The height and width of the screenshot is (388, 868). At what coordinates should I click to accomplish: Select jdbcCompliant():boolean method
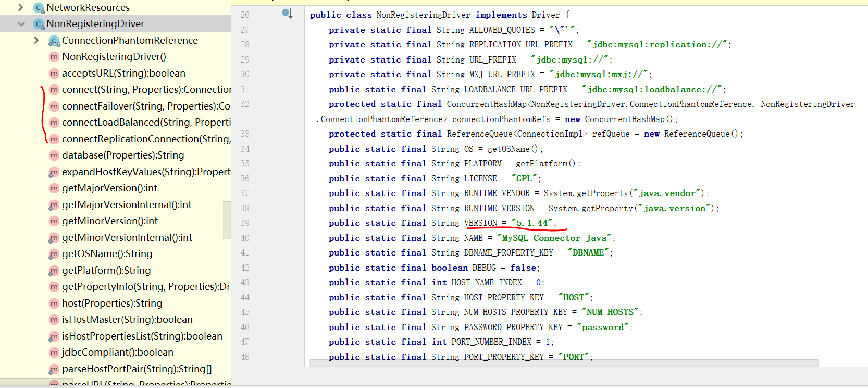(118, 352)
